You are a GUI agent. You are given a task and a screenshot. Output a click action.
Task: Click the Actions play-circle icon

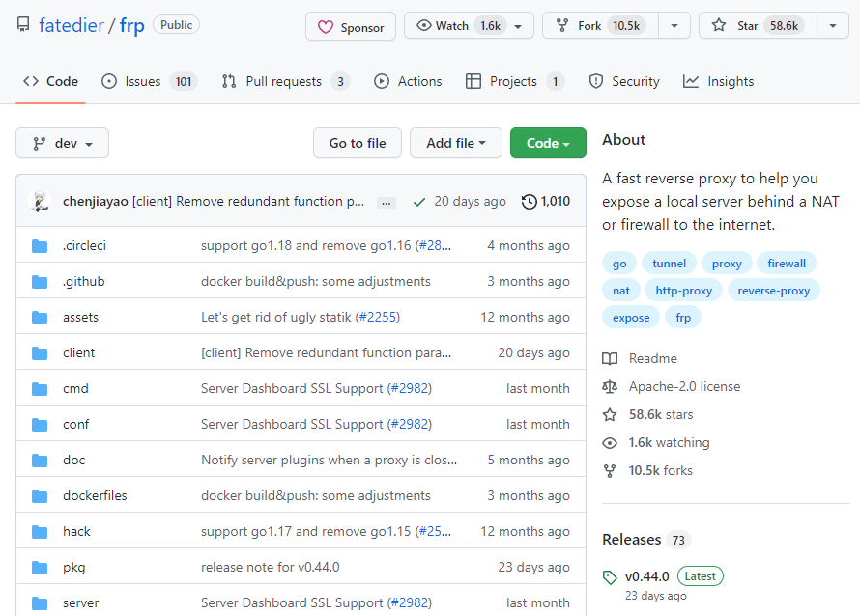(383, 81)
